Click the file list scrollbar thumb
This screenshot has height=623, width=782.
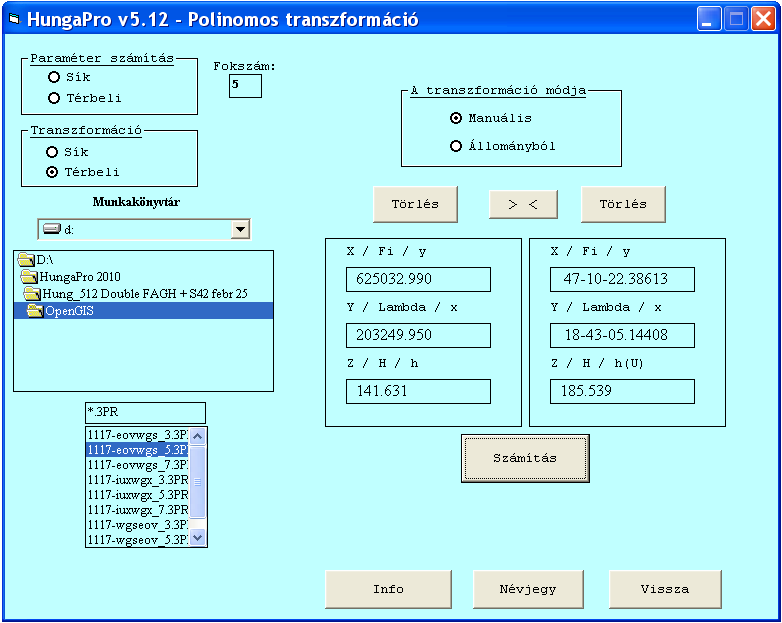tap(197, 482)
